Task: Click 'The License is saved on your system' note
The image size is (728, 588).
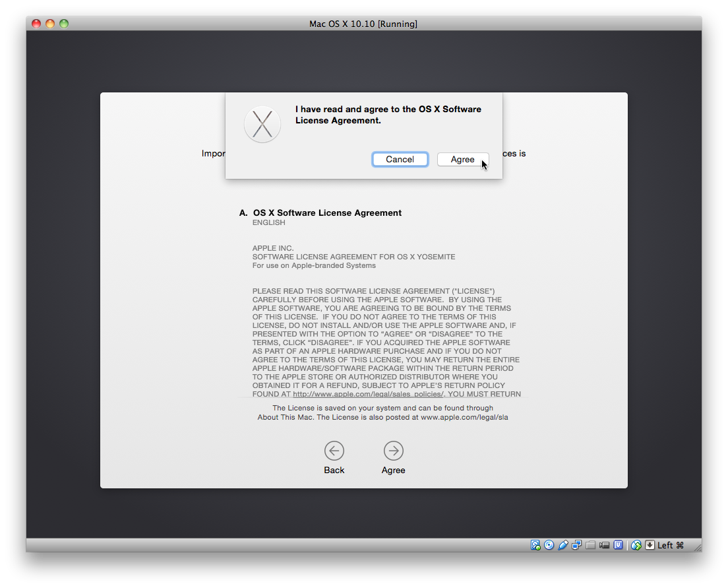Action: tap(382, 412)
